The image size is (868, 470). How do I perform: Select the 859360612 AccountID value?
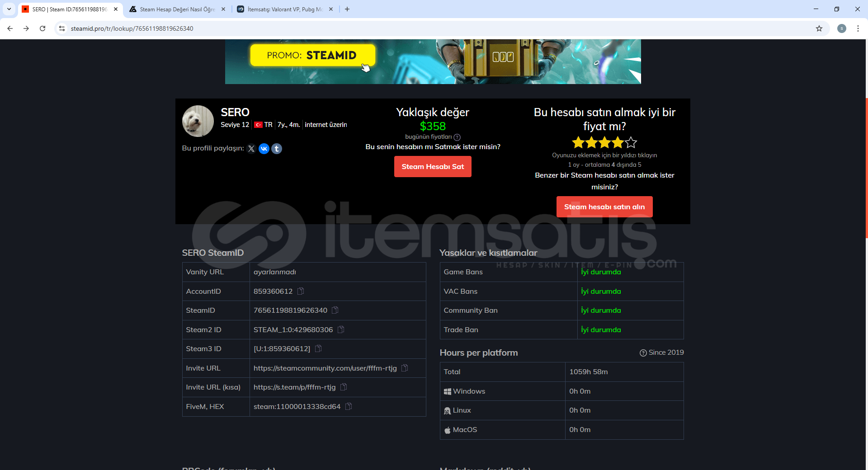tap(273, 291)
